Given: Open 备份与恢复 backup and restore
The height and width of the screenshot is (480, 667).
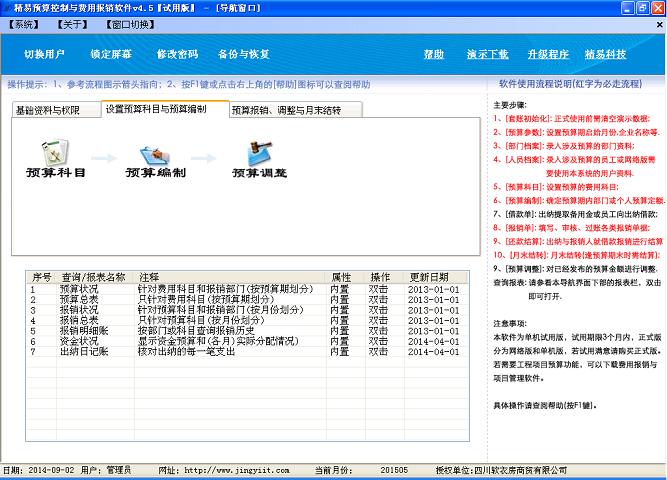Looking at the screenshot, I should tap(244, 54).
